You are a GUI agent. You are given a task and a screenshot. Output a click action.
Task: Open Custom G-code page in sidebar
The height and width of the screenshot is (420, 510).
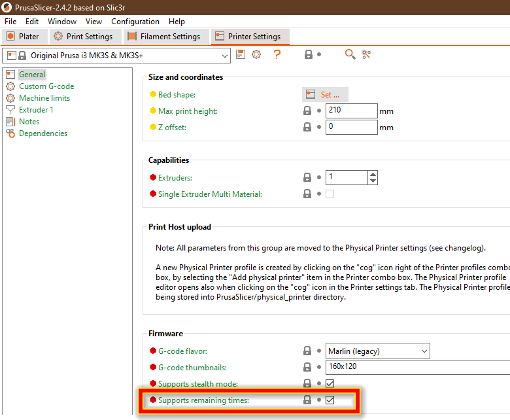tap(46, 86)
